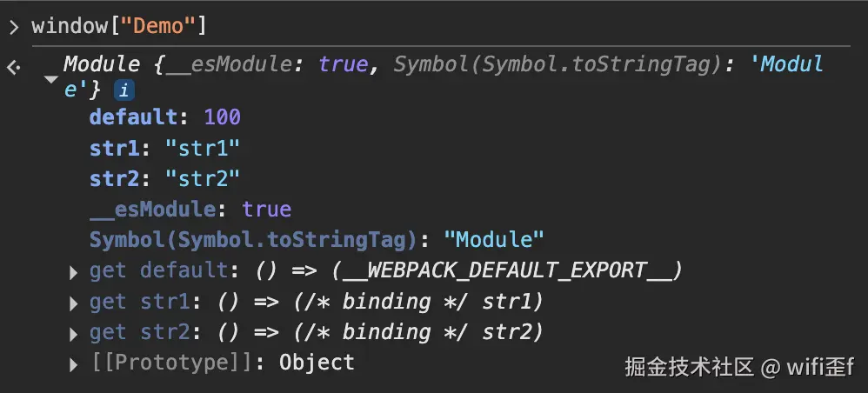Click the "str2" string value
This screenshot has width=868, height=393.
203,178
